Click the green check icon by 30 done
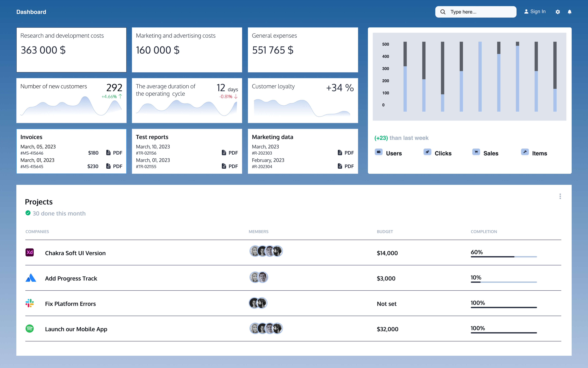Screen dimensions: 588x368 click(x=28, y=213)
